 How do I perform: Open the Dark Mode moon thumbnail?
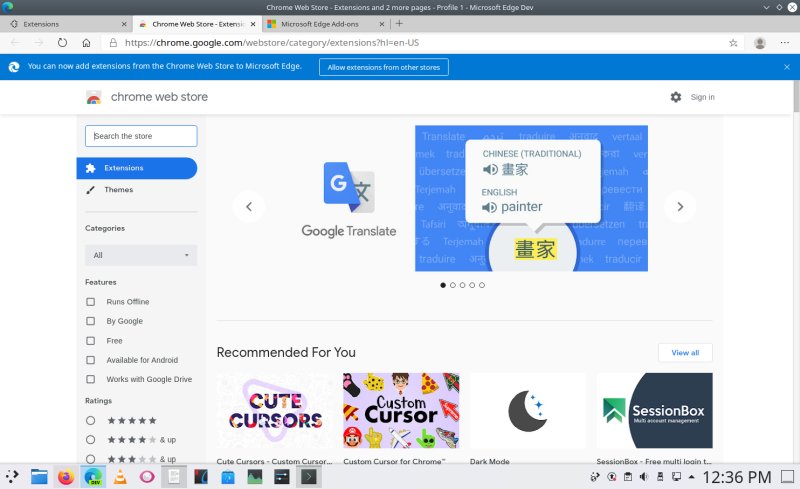coord(528,410)
